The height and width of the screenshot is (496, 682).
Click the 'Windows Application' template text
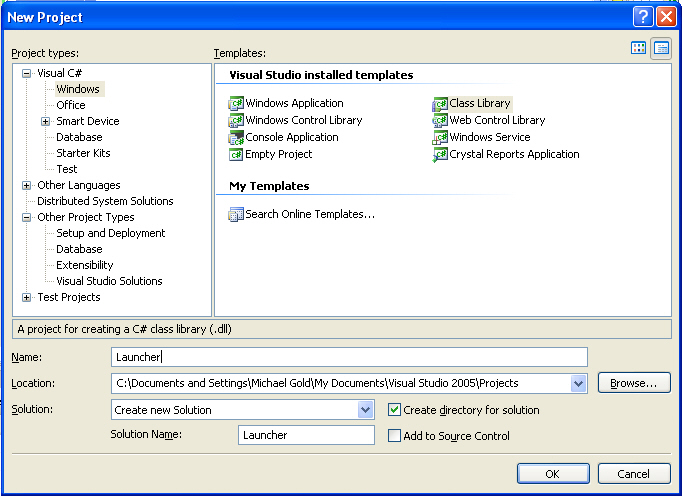point(294,104)
